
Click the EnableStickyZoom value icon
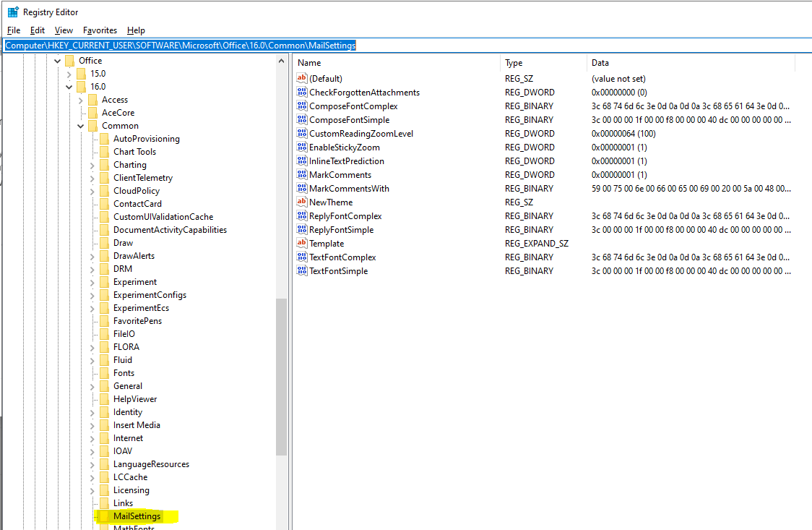click(x=302, y=147)
